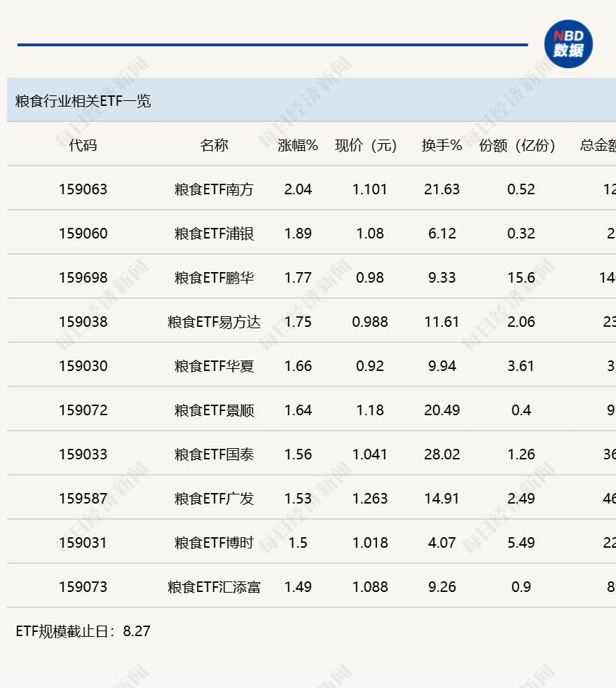Click the price 1.101

tap(369, 189)
